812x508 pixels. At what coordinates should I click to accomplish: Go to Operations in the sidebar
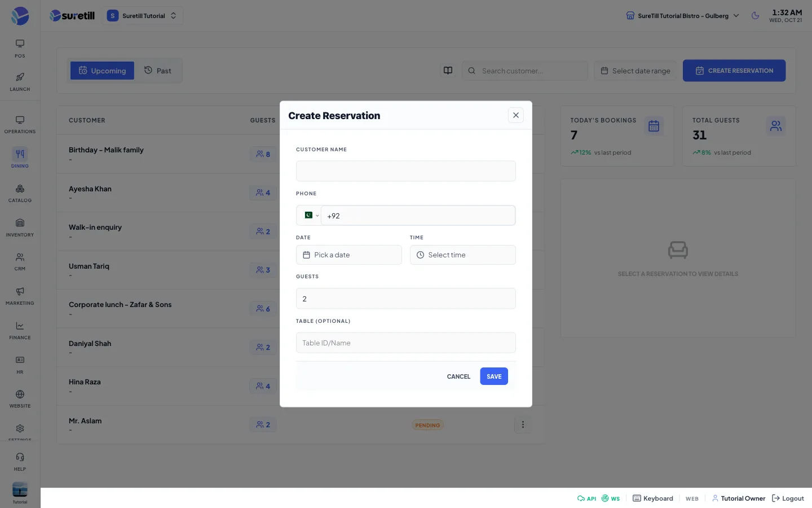coord(20,125)
